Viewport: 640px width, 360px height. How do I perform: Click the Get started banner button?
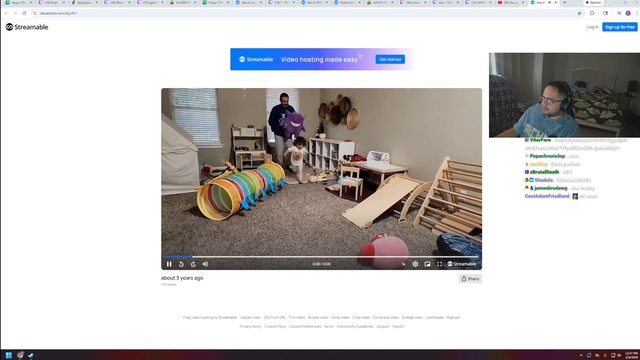tap(390, 60)
